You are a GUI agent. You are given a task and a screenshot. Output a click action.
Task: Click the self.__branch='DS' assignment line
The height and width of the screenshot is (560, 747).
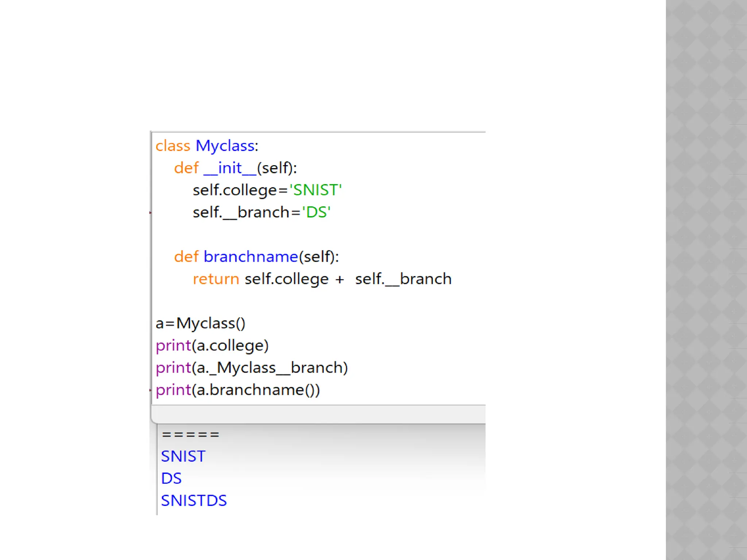click(262, 212)
